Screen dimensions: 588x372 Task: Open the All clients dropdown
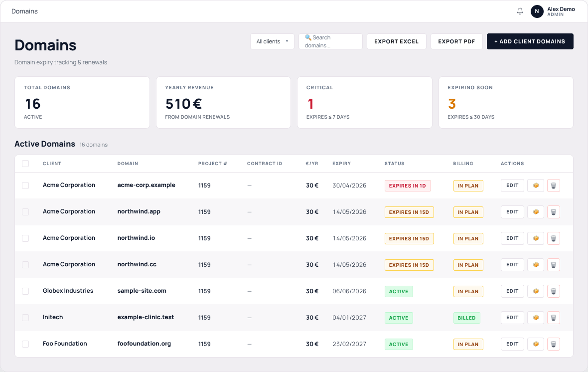click(x=272, y=41)
